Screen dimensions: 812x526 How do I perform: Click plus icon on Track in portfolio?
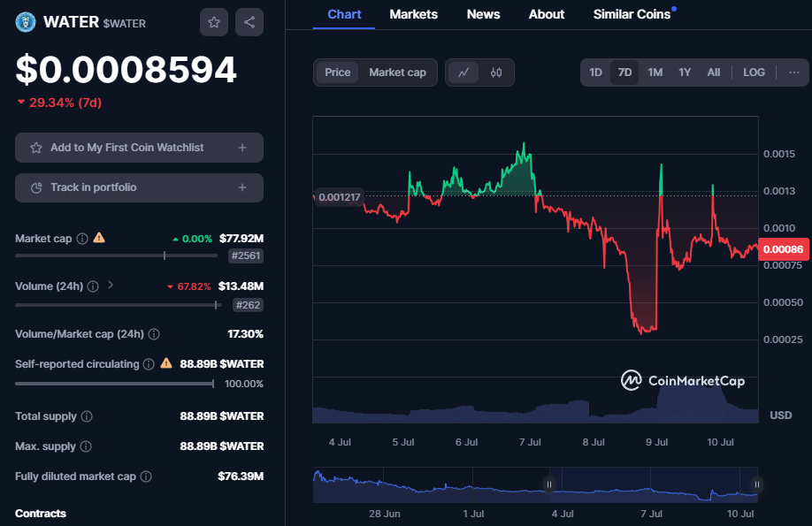pyautogui.click(x=241, y=187)
